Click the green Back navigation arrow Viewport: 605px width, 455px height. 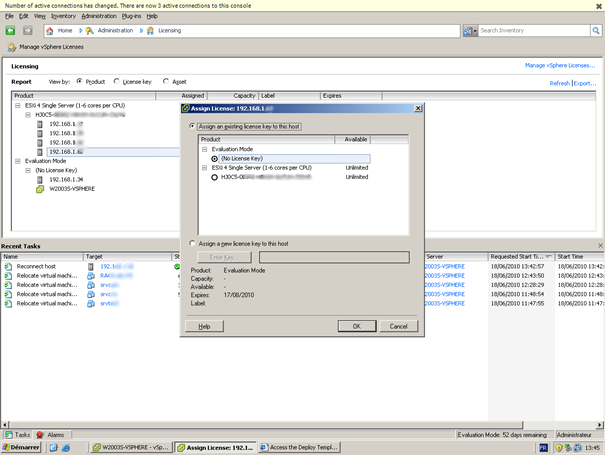(10, 30)
